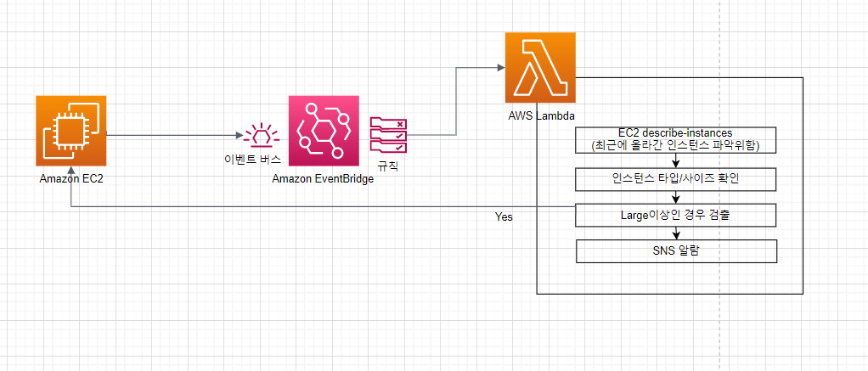The width and height of the screenshot is (868, 371).
Task: Select the Amazon EC2 icon
Action: tap(70, 131)
